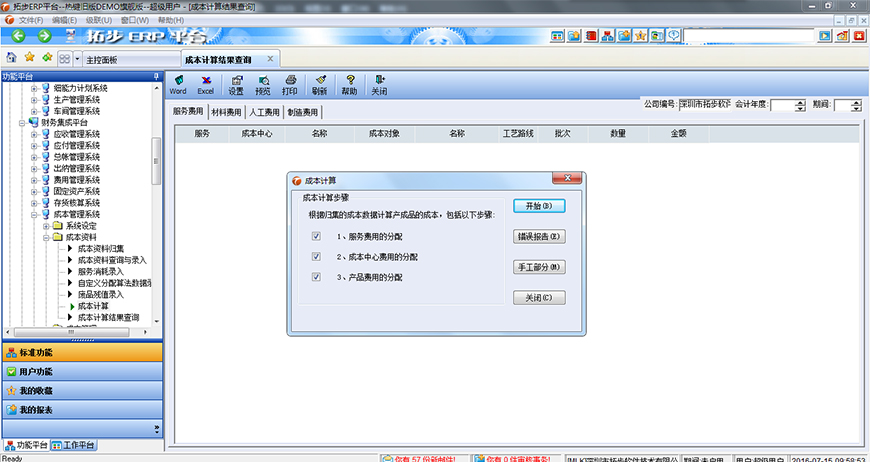Switch to the 材料费用 tab
This screenshot has height=462, width=870.
226,112
